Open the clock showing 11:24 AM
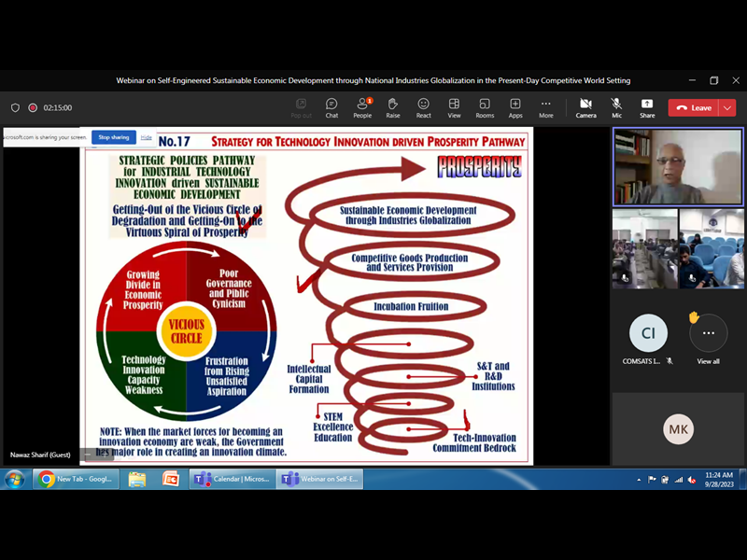This screenshot has width=747, height=560. [x=719, y=480]
